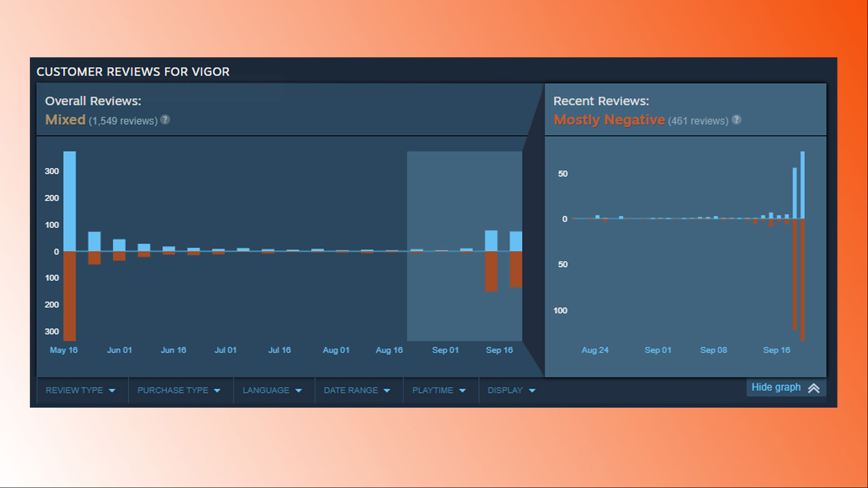Click the "Aug 16" axis label
The image size is (868, 488).
point(389,350)
